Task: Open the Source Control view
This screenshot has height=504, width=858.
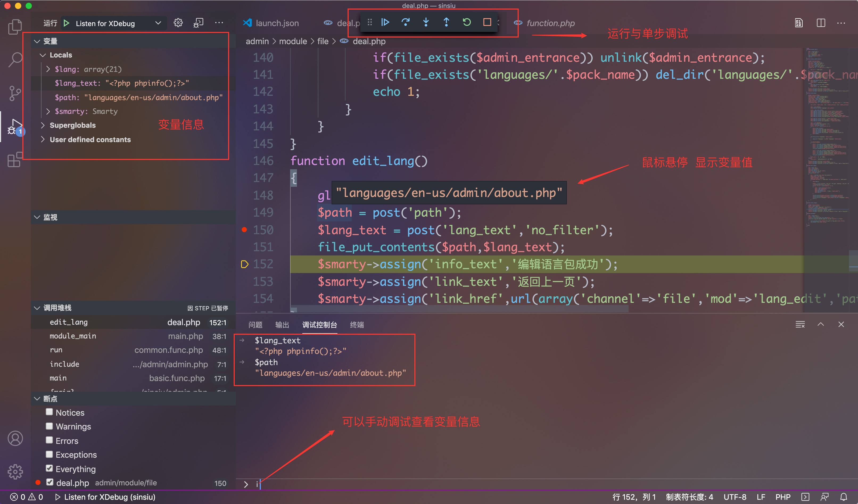Action: (x=15, y=93)
